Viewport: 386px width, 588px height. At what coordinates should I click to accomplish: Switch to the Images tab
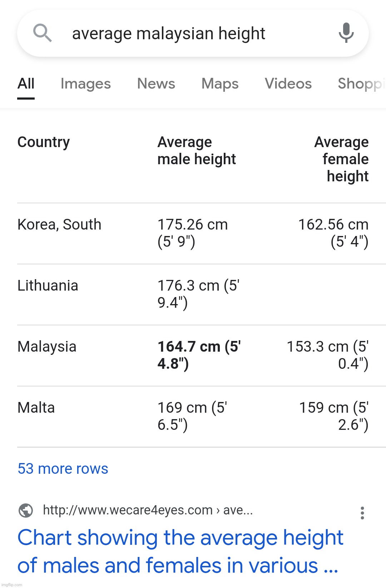[85, 84]
